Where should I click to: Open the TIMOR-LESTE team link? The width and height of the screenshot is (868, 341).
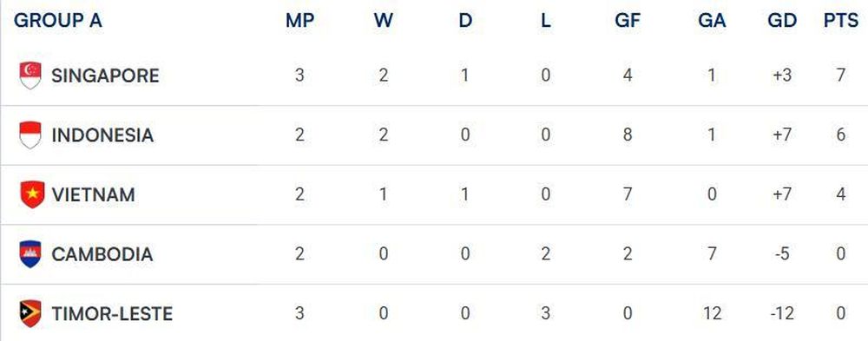(112, 314)
